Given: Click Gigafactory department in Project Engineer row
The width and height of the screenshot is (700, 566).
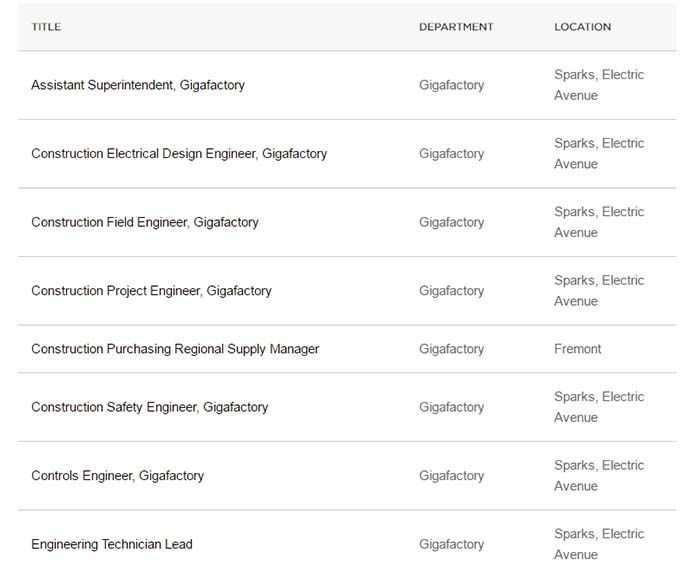Looking at the screenshot, I should click(x=451, y=291).
